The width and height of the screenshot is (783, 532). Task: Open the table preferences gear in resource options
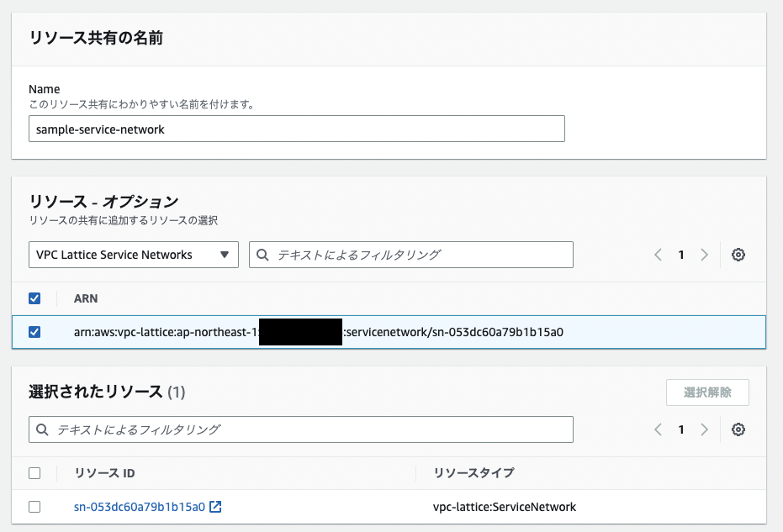(x=738, y=254)
